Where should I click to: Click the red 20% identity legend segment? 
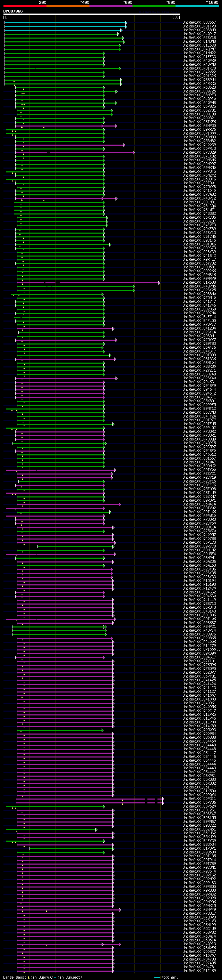point(25,6)
